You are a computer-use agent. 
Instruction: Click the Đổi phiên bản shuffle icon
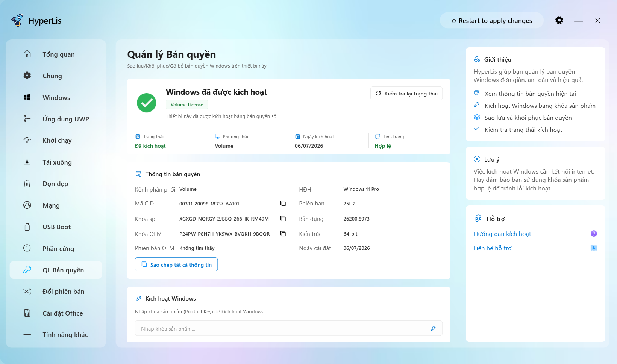27,292
